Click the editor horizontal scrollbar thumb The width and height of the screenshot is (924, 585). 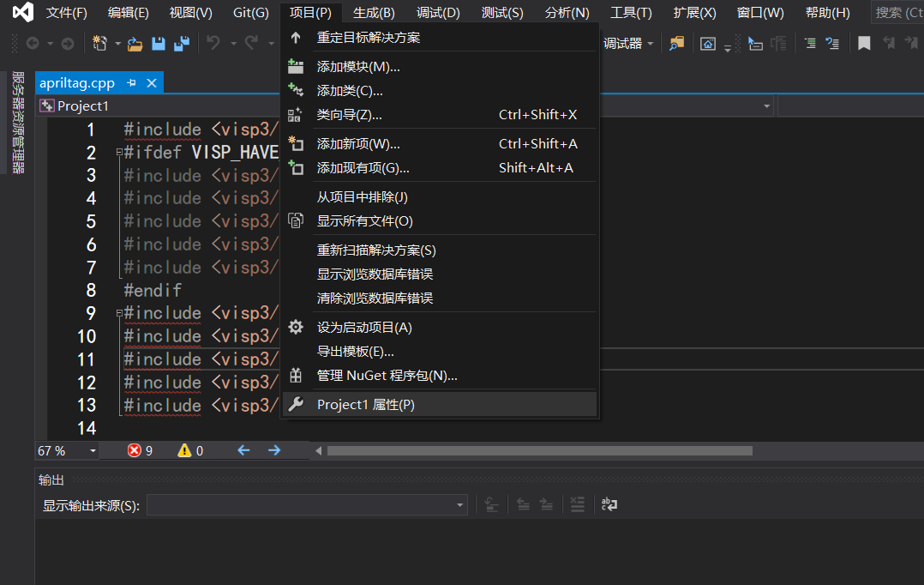point(540,450)
